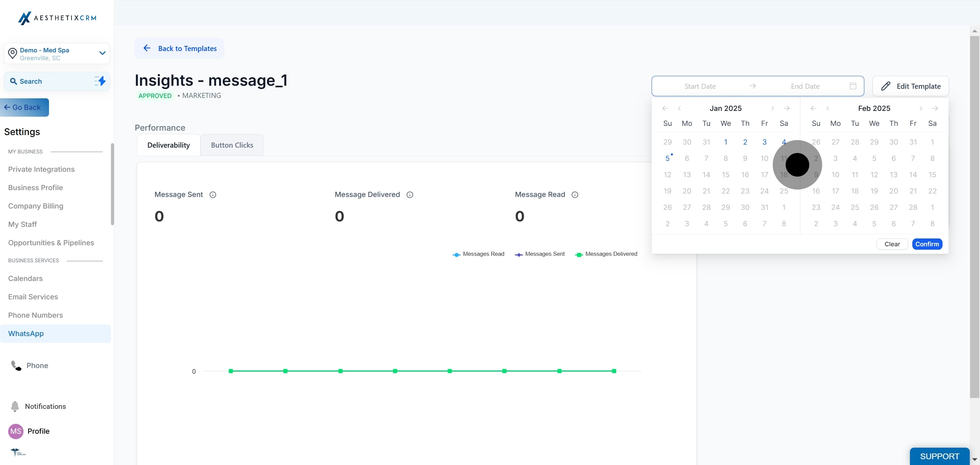Click the MS profile avatar

pyautogui.click(x=16, y=431)
